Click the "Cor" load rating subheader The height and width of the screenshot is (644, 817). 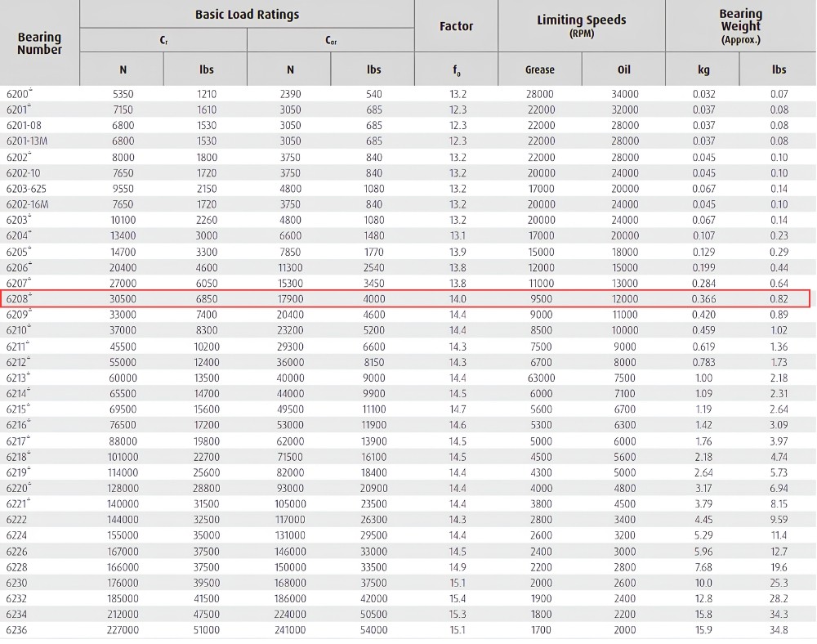331,40
